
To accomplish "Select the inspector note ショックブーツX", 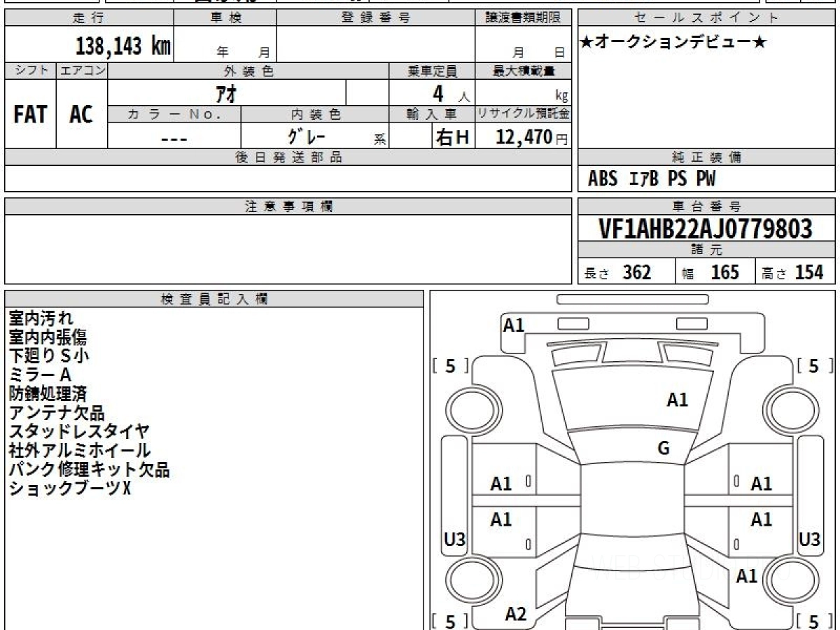I will (69, 488).
